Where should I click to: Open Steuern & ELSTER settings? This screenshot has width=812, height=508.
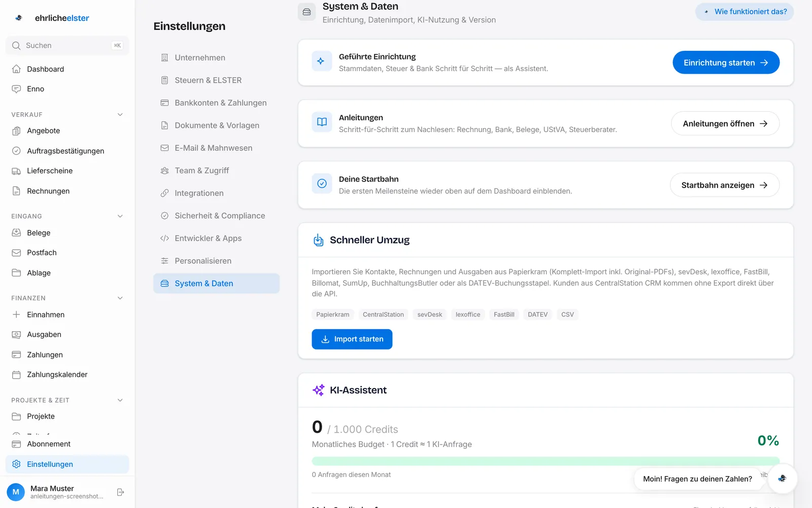[216, 80]
